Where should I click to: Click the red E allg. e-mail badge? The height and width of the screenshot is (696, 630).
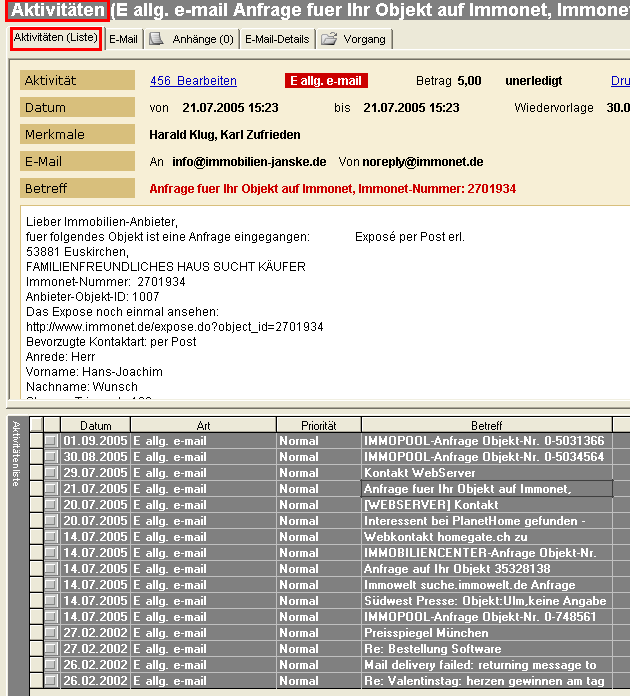(326, 81)
